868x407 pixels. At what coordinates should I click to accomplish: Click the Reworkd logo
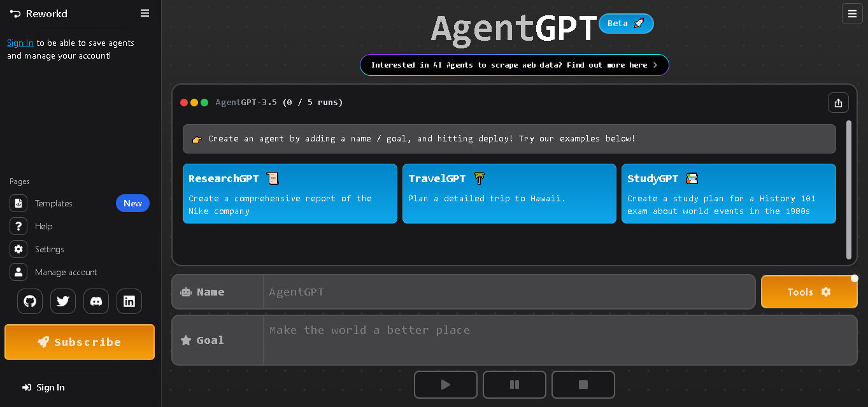pos(38,13)
